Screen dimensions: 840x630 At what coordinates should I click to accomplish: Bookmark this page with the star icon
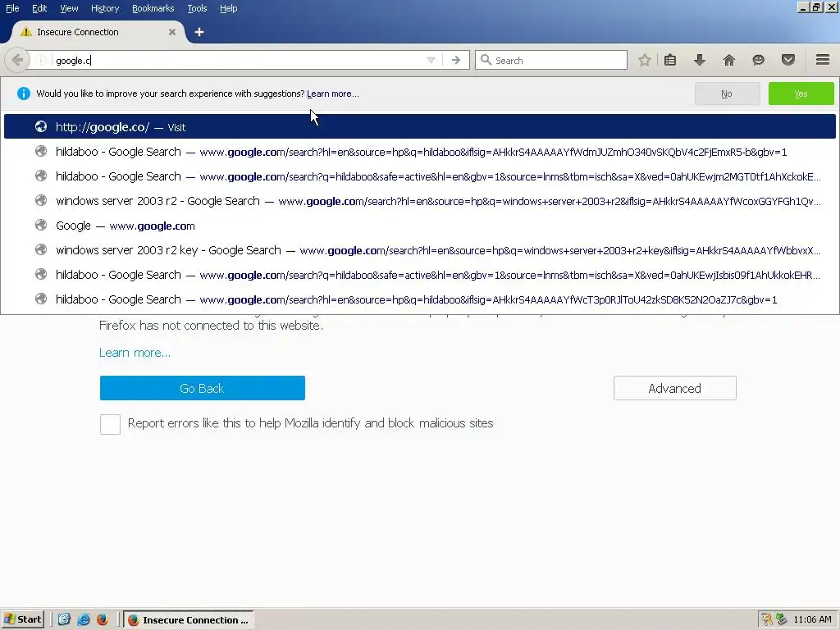point(645,60)
